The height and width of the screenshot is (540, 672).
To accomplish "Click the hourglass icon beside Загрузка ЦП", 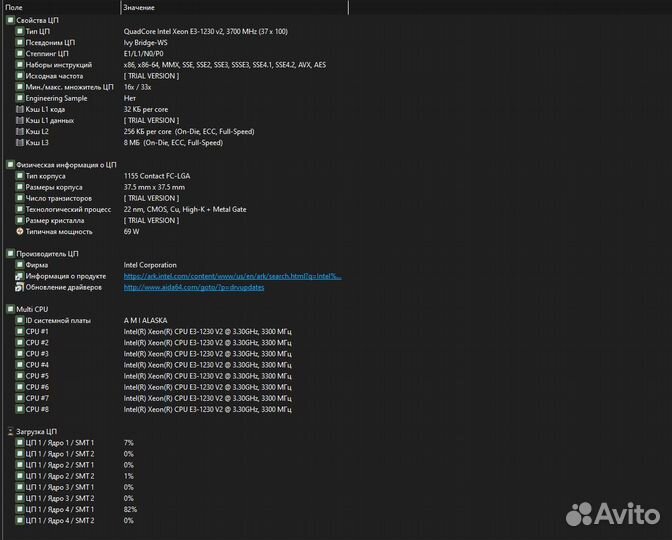I will (10, 431).
